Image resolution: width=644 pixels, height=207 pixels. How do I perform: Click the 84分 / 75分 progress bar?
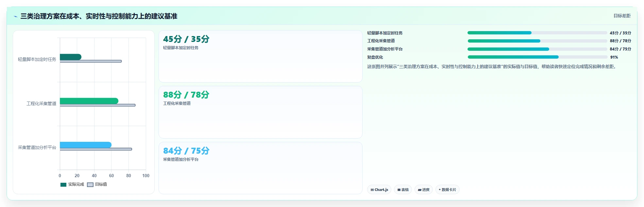(537, 49)
